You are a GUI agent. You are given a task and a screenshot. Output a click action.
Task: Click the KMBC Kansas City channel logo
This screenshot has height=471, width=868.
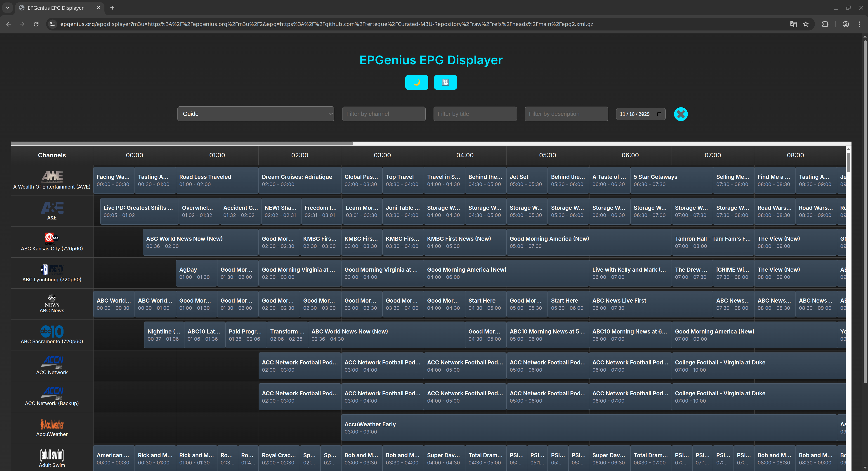coord(52,239)
